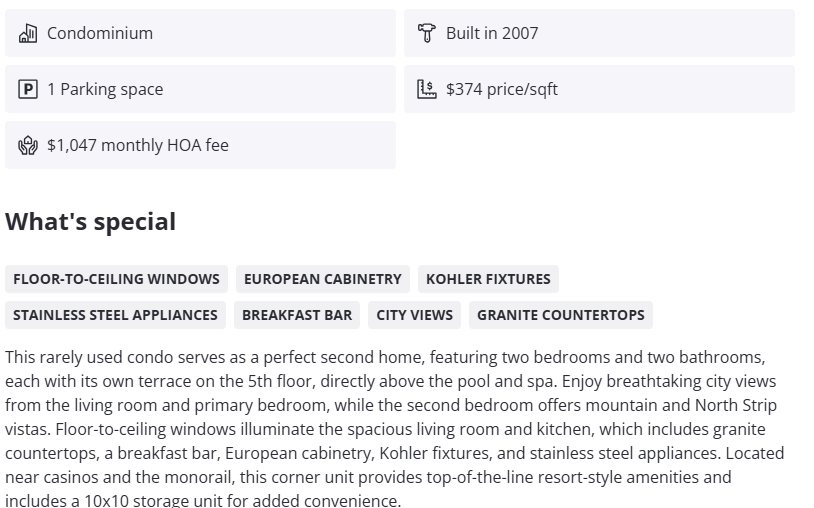Select the Granite Countertops tag
The width and height of the screenshot is (814, 508).
point(560,315)
